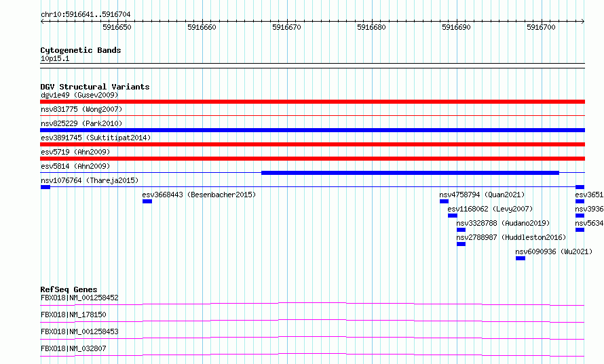Click the blue block under esv3668443
Screen dimensions: 604x364
(x=147, y=201)
